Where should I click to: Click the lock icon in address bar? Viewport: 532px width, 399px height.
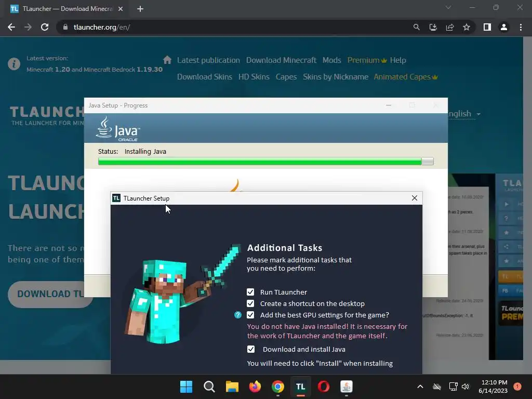point(65,27)
